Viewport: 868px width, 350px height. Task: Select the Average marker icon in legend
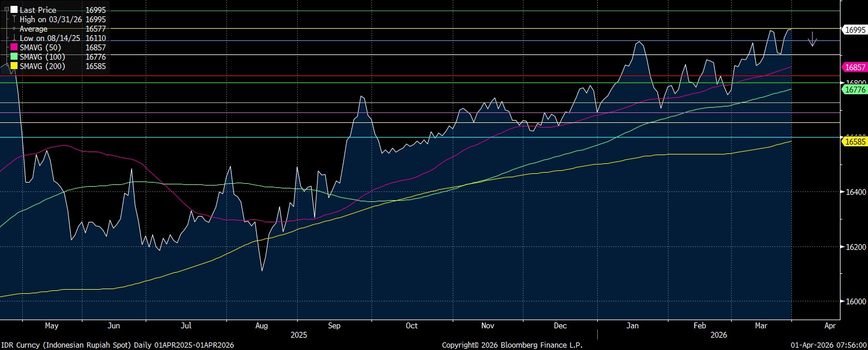(14, 29)
